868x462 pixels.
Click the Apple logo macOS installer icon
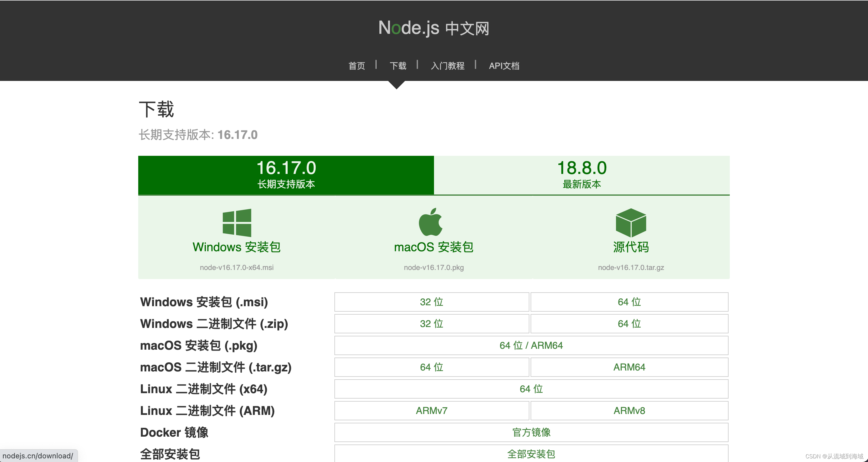430,222
